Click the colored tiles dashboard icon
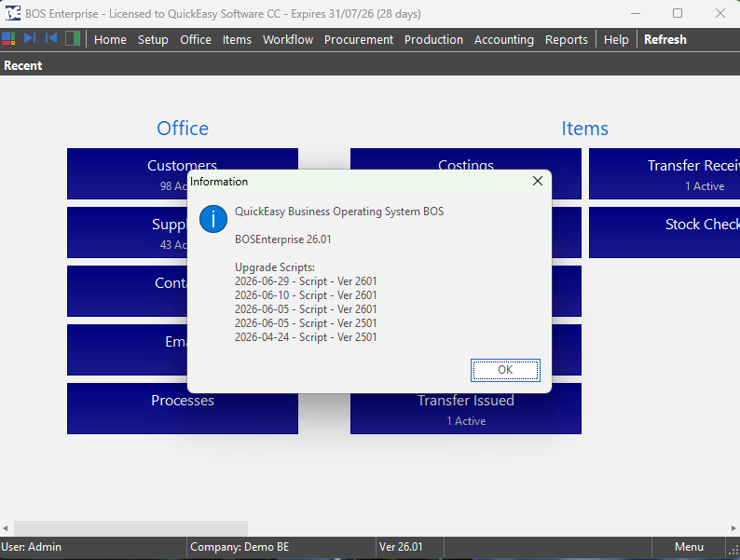 coord(8,39)
